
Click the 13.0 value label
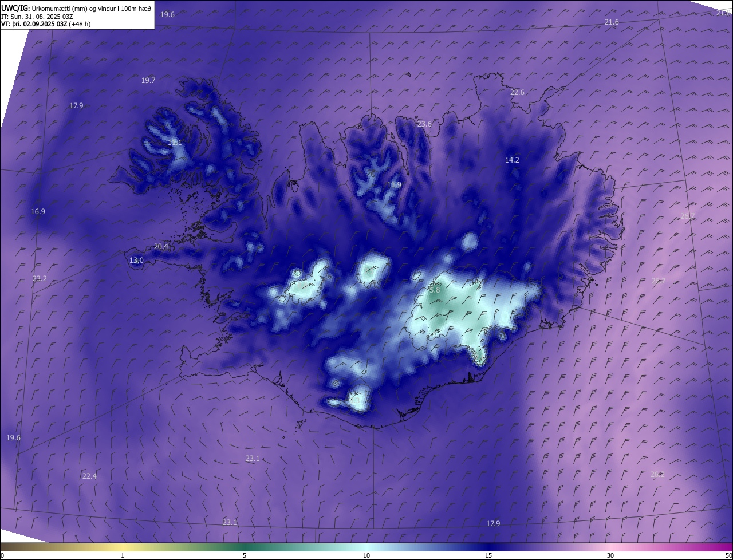point(136,261)
